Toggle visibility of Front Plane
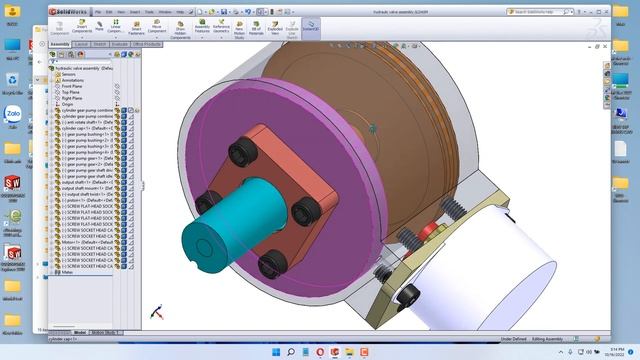This screenshot has height=360, width=640. tap(117, 86)
